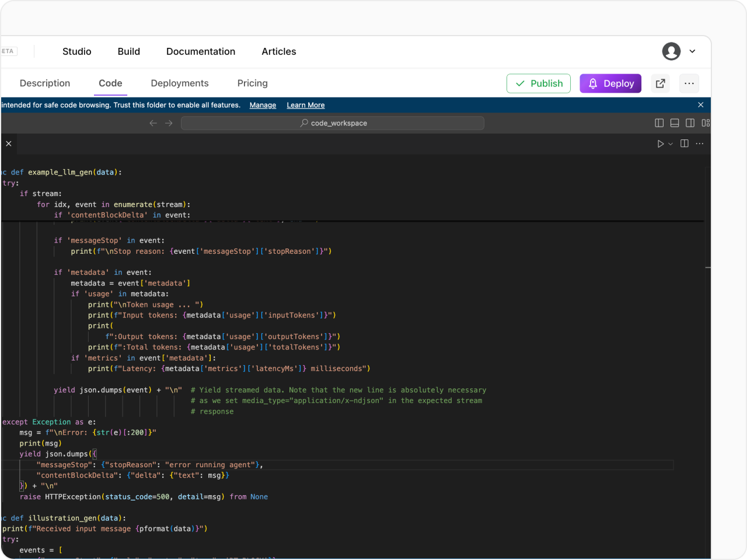The height and width of the screenshot is (560, 747).
Task: Toggle the bottom panel visibility
Action: pos(675,123)
